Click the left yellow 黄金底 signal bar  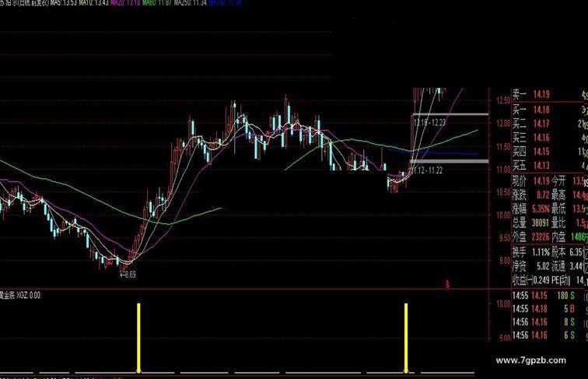click(138, 338)
